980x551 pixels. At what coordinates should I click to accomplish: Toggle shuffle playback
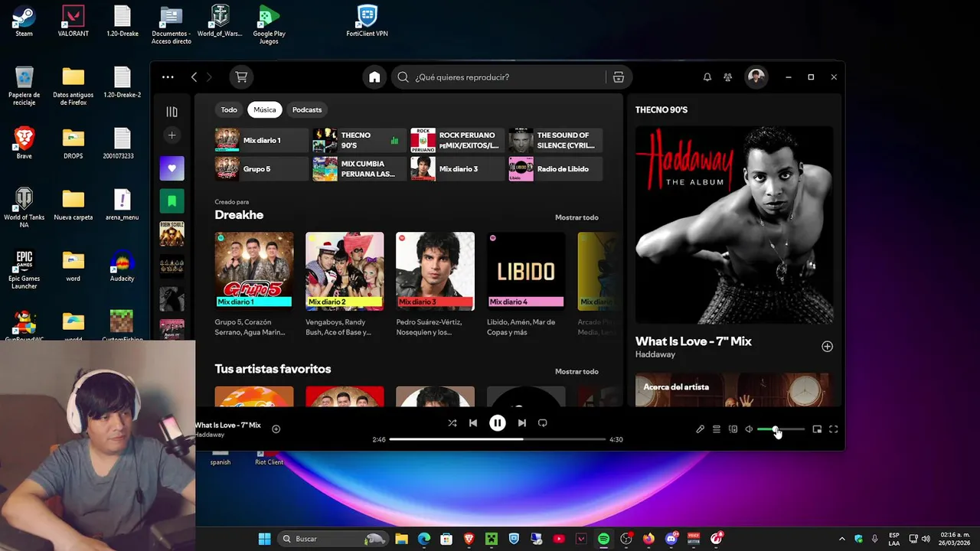[452, 423]
